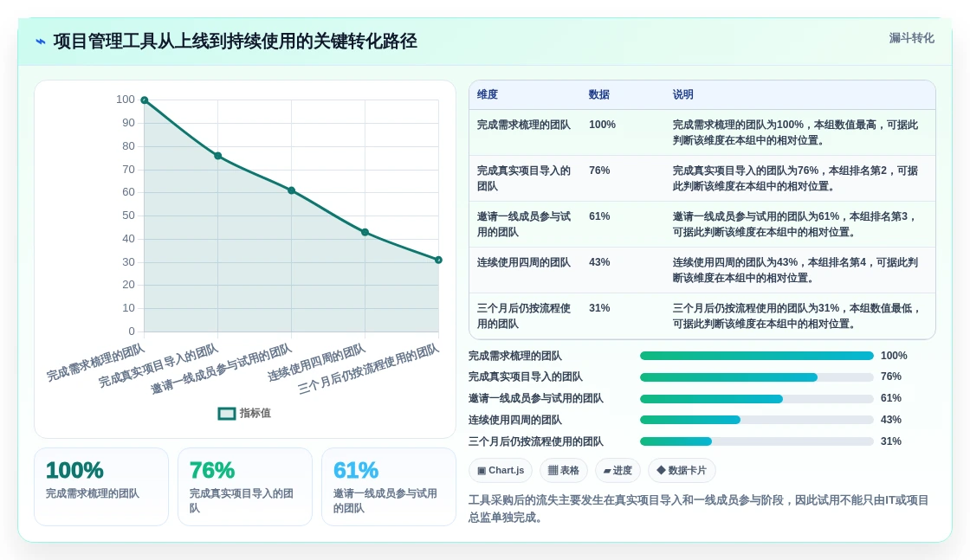Click the 维度 column header
Viewport: 970px width, 560px height.
[488, 94]
